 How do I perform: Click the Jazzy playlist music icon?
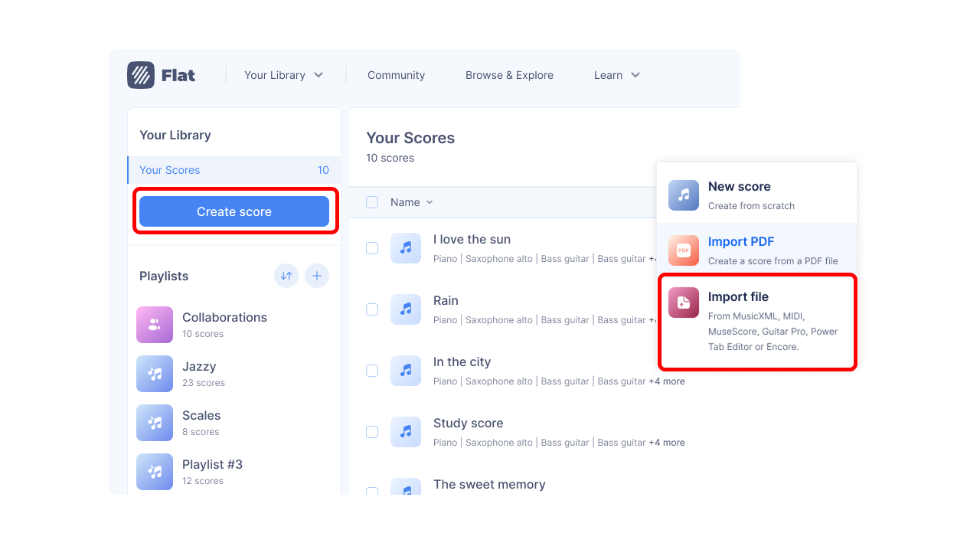155,374
